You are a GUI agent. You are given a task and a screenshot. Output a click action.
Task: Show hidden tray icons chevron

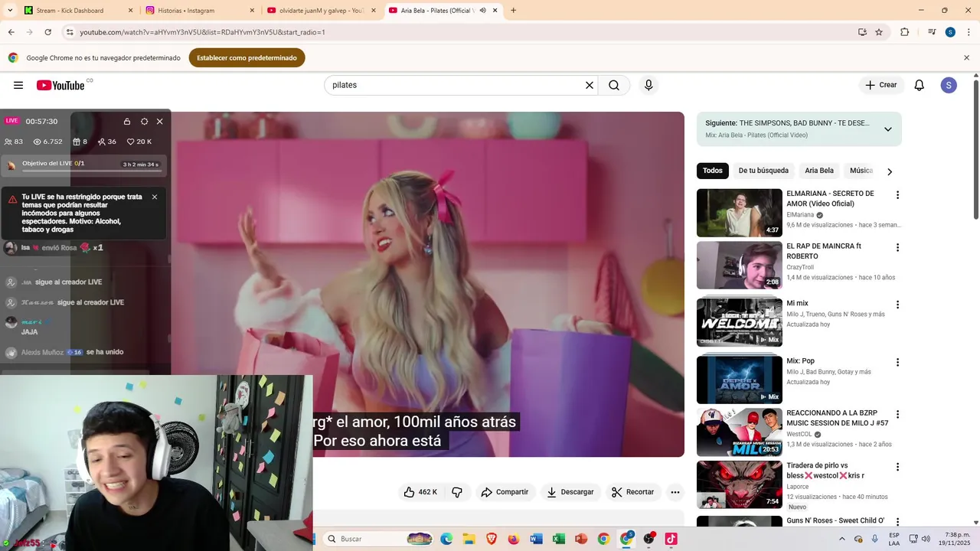(x=842, y=539)
